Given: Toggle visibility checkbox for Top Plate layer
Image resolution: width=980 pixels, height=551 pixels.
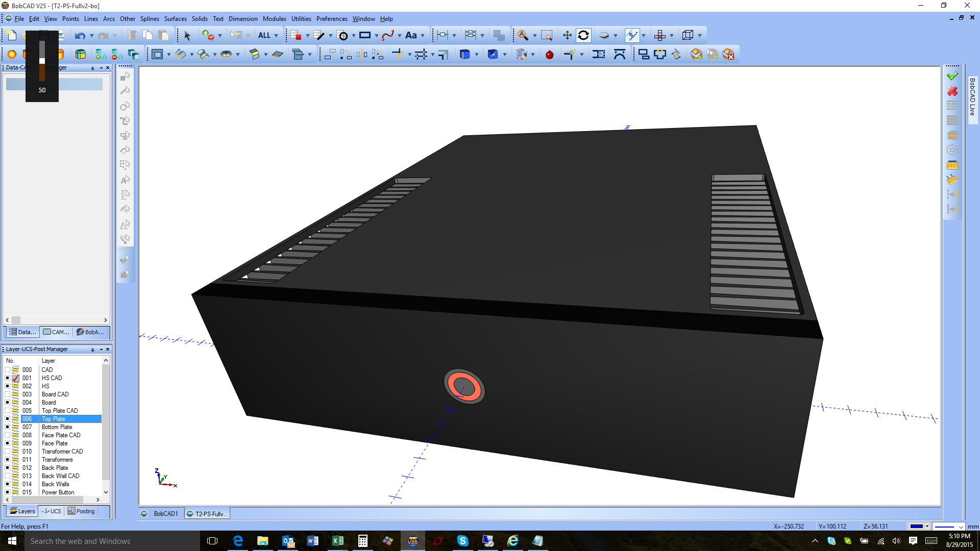Looking at the screenshot, I should tap(7, 419).
